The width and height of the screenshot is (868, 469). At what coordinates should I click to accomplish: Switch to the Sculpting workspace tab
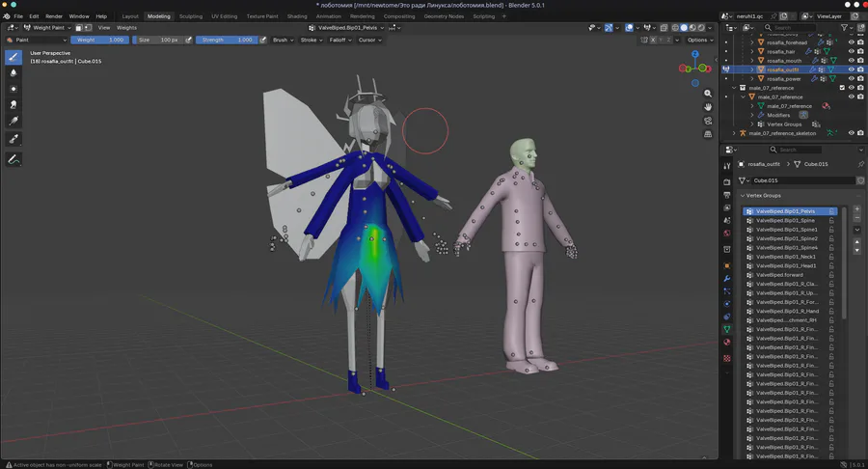tap(190, 16)
